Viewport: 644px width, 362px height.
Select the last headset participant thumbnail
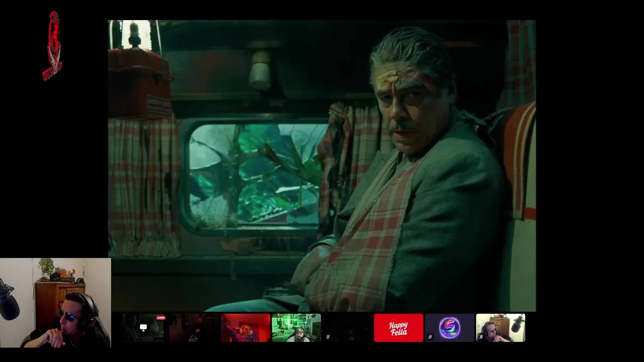coord(501,328)
